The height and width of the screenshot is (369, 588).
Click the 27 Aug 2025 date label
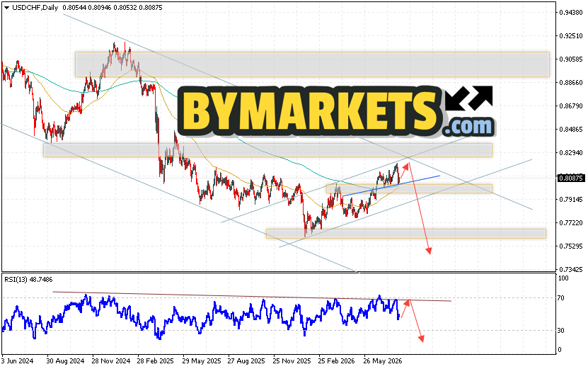pos(246,361)
